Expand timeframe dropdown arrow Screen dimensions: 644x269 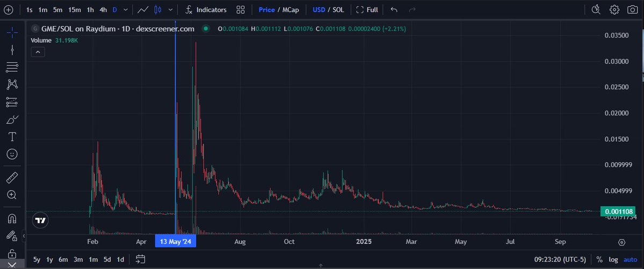click(x=126, y=10)
